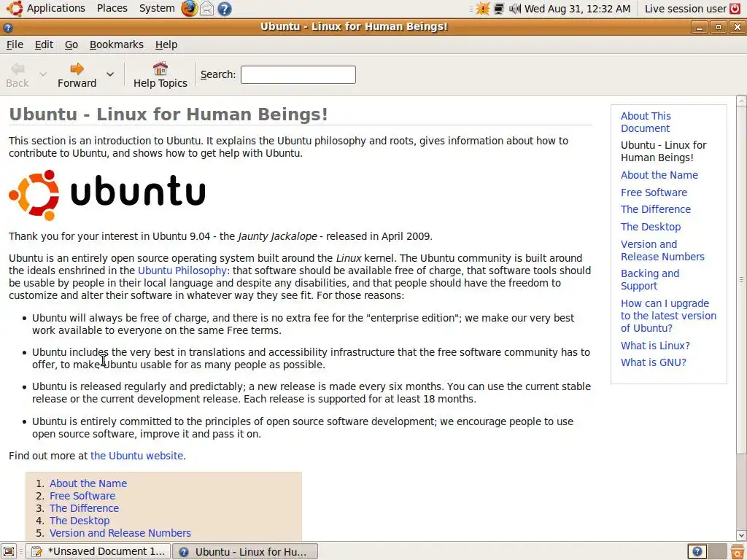Screen dimensions: 747x560
Task: Open the mail client panel launcher
Action: (206, 9)
